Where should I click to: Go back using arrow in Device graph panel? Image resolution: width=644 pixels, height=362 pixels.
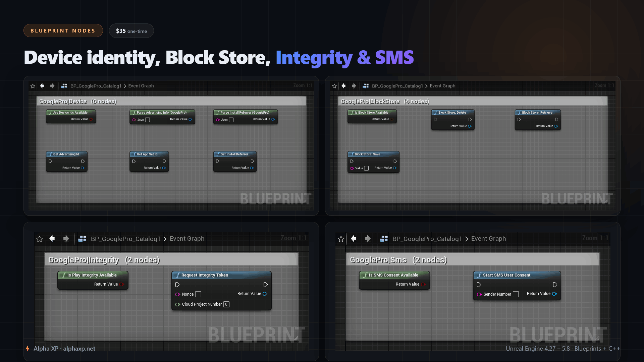42,86
